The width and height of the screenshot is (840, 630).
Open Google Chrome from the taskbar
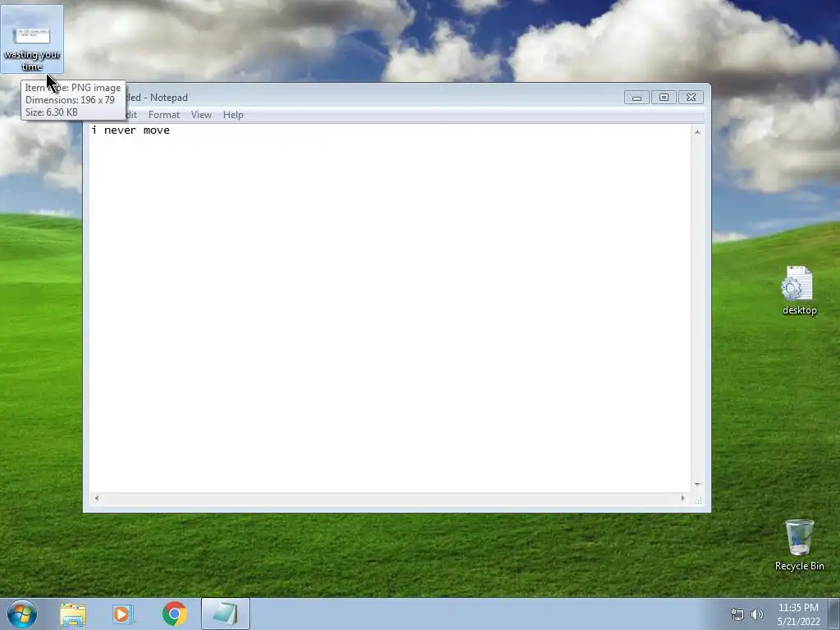point(174,614)
